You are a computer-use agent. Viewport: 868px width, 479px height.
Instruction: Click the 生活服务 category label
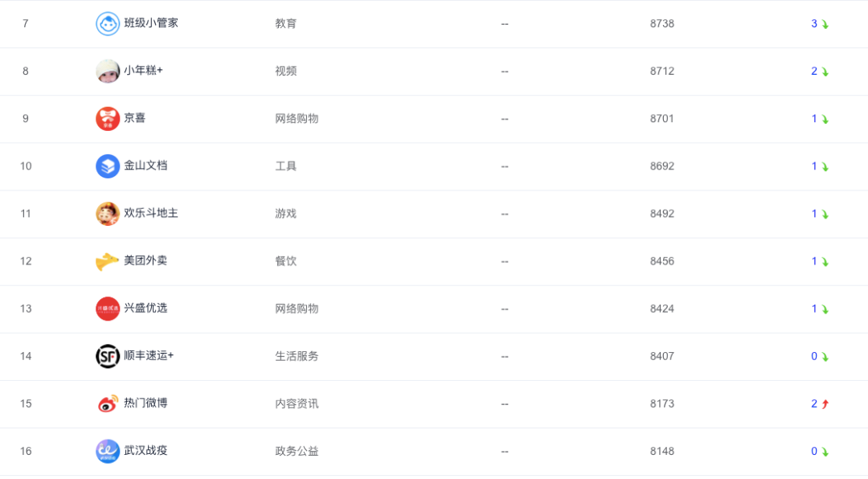click(x=297, y=355)
